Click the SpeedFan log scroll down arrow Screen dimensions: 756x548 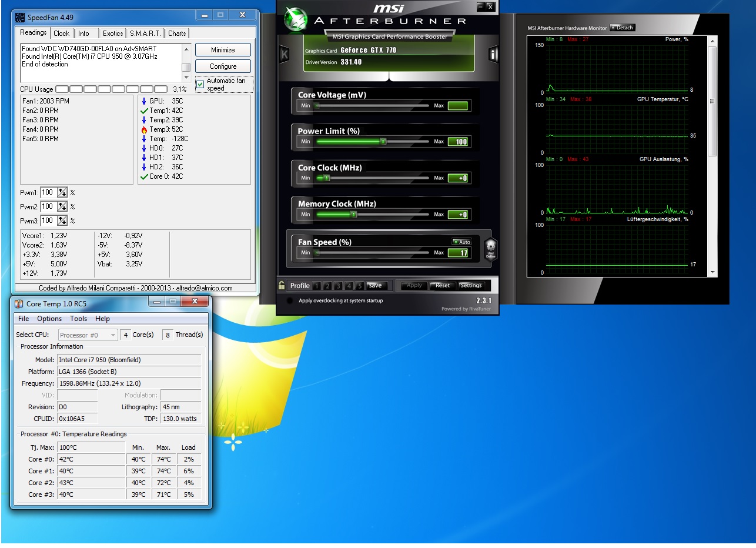(186, 78)
